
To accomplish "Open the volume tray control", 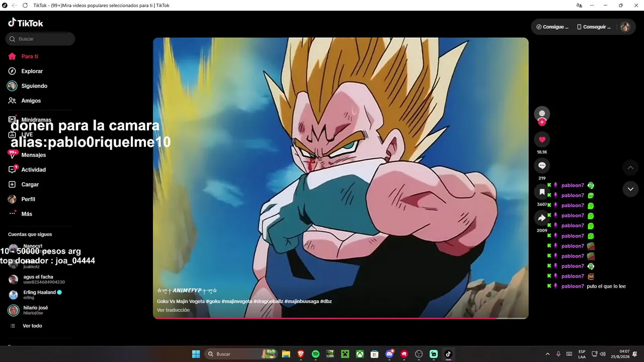I will (x=603, y=354).
